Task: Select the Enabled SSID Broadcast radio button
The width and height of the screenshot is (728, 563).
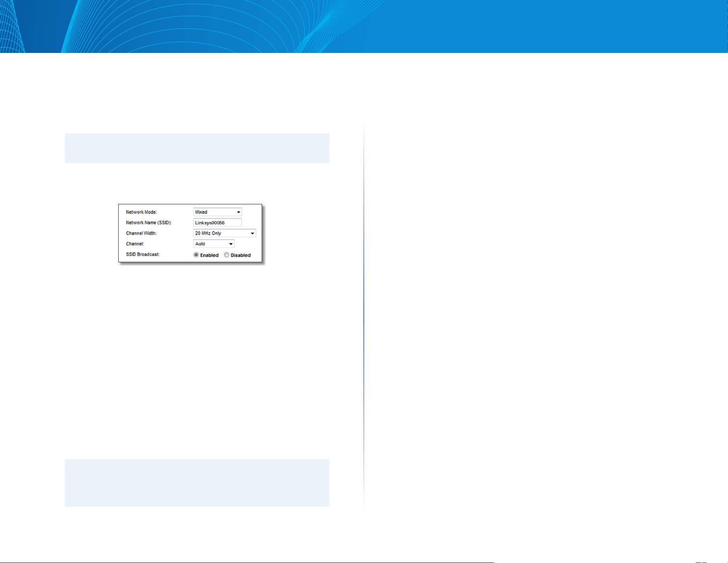Action: 196,255
